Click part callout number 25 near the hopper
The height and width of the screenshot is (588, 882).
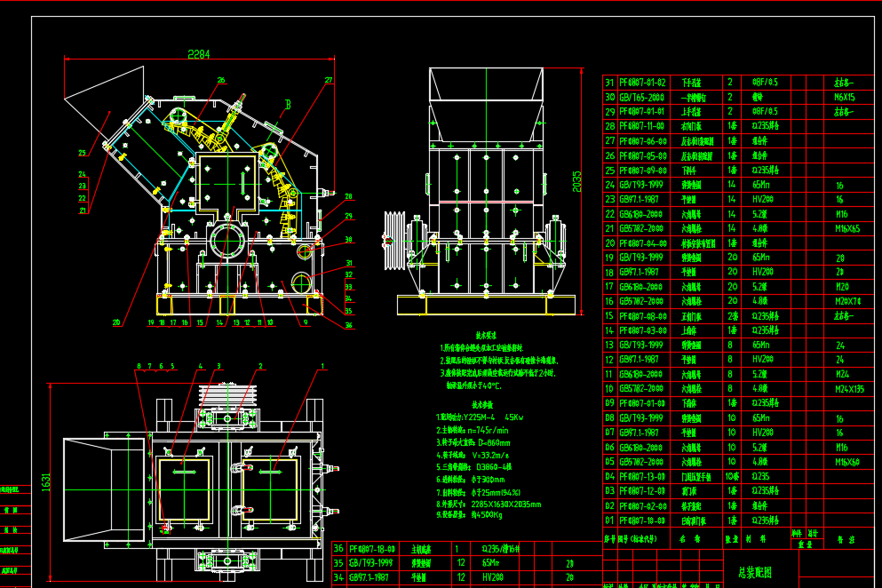82,152
